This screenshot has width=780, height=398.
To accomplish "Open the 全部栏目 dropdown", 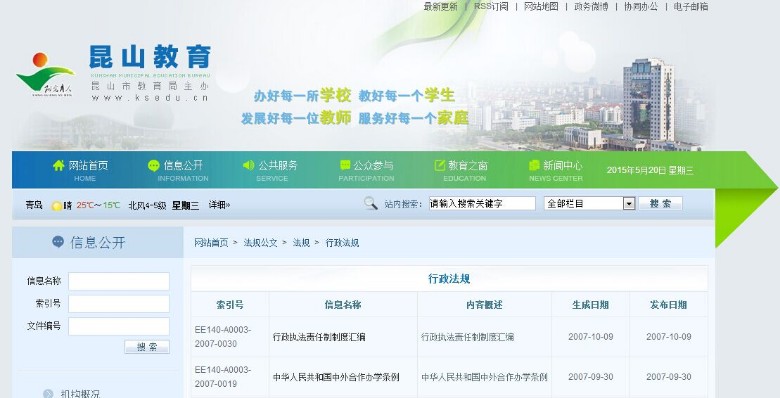I will point(589,203).
